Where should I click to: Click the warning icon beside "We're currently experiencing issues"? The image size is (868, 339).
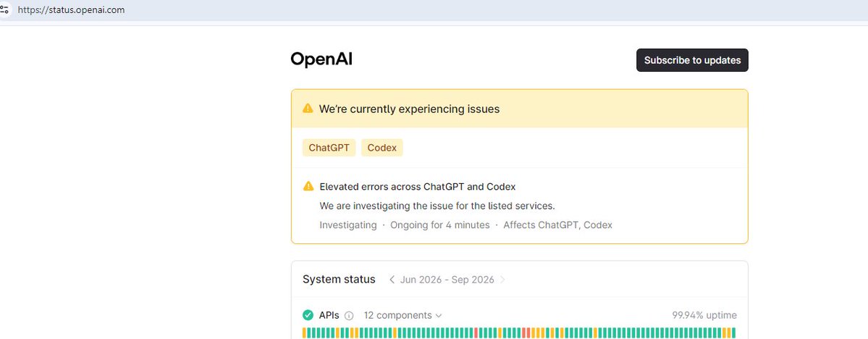(x=308, y=109)
